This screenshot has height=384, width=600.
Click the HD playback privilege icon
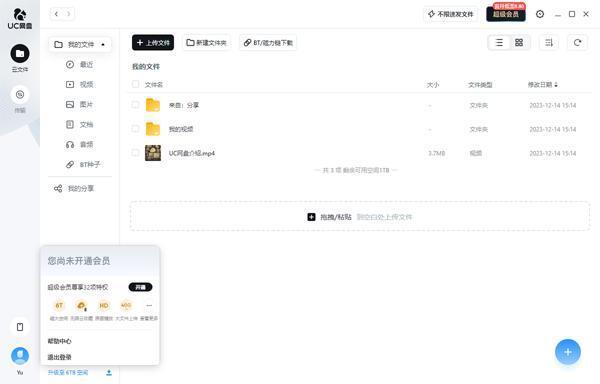[x=104, y=305]
